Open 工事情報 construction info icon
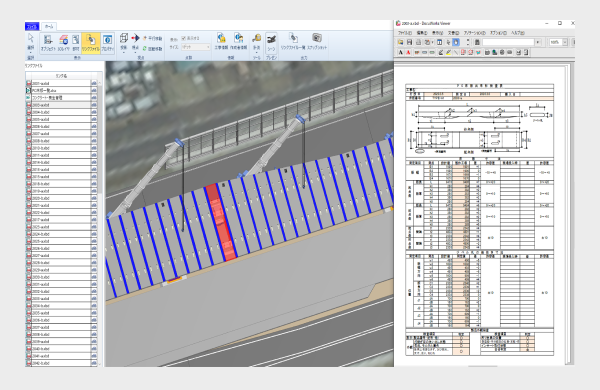Screen dimensions: 600x390 [221, 41]
